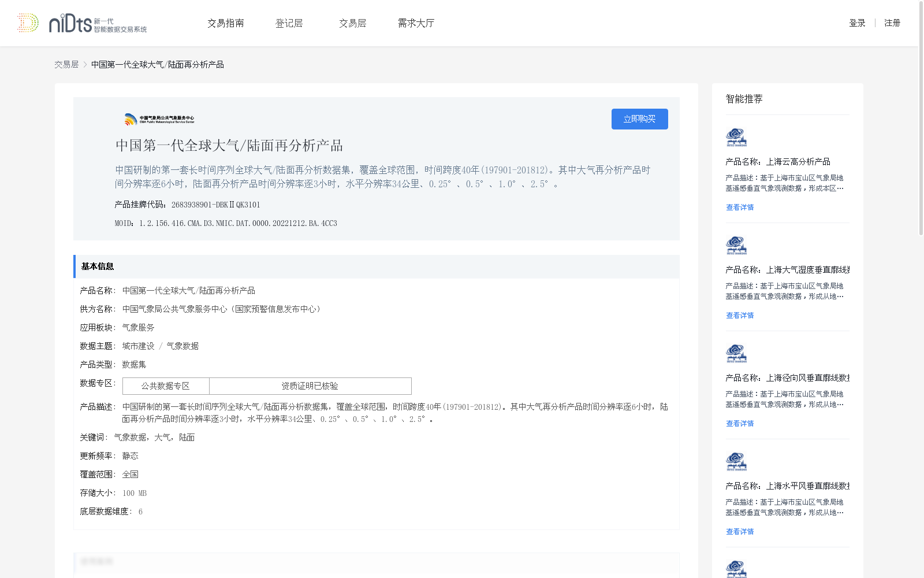Click the 立即购买 button
Screen dimensions: 924x578
[640, 119]
